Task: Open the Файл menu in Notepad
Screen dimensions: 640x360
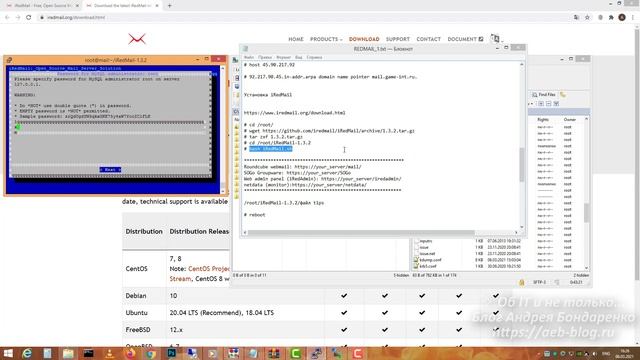Action: coord(249,58)
